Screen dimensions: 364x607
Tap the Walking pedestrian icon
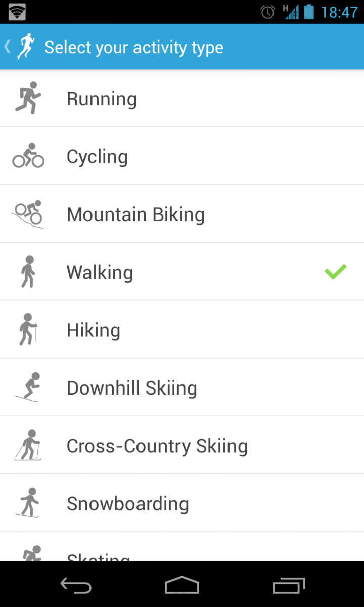pos(28,272)
